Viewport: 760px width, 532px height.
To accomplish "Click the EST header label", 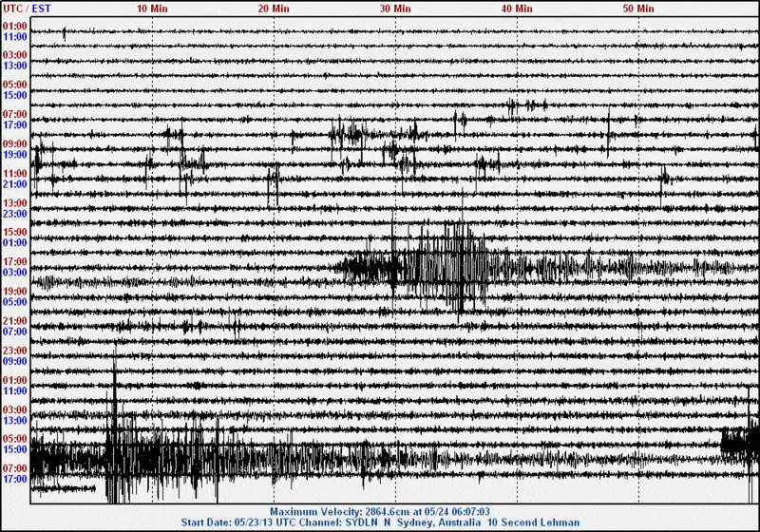I will click(41, 9).
